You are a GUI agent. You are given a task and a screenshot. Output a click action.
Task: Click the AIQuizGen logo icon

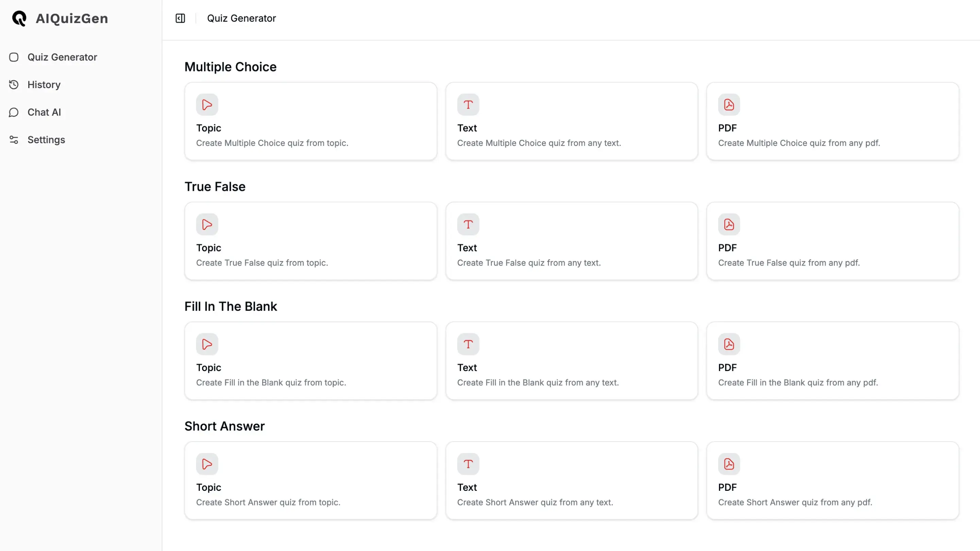[19, 18]
